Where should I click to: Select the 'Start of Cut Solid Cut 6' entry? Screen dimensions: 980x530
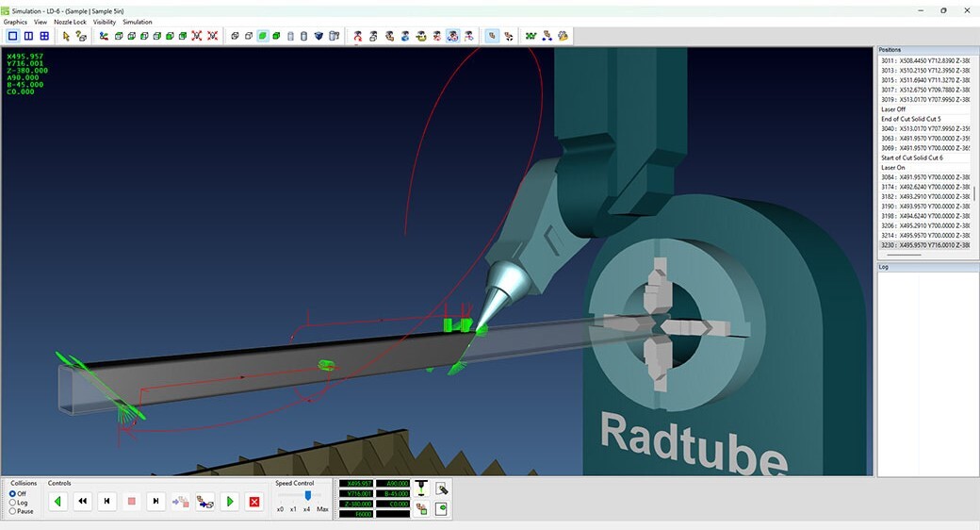click(x=911, y=157)
